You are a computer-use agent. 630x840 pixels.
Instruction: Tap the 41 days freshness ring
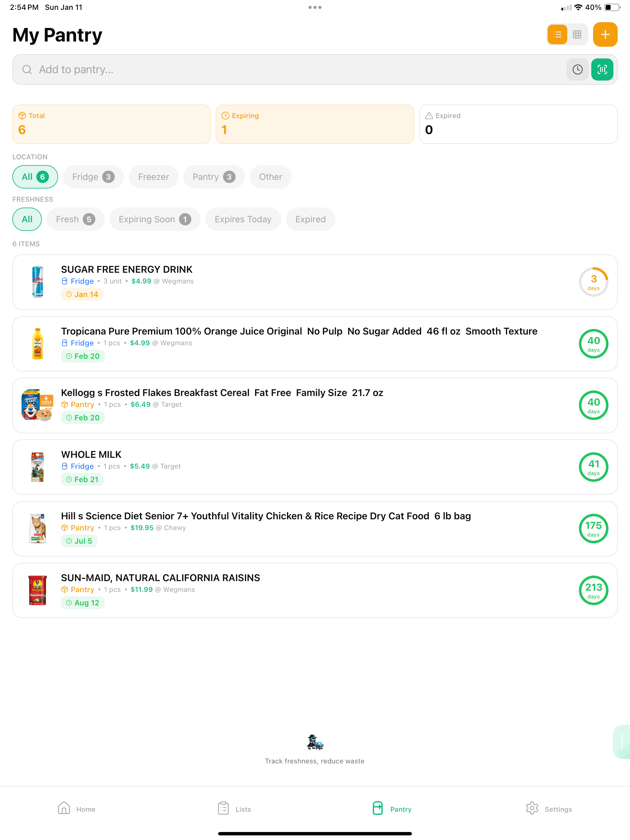click(593, 467)
